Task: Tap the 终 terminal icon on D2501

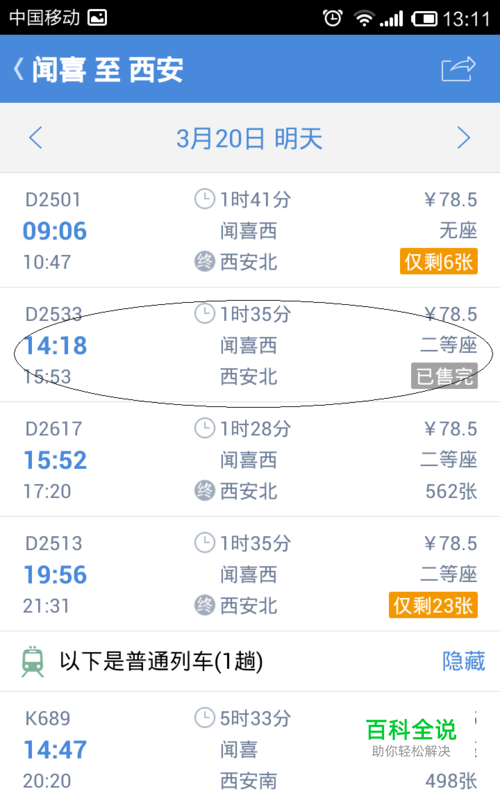Action: (x=205, y=261)
